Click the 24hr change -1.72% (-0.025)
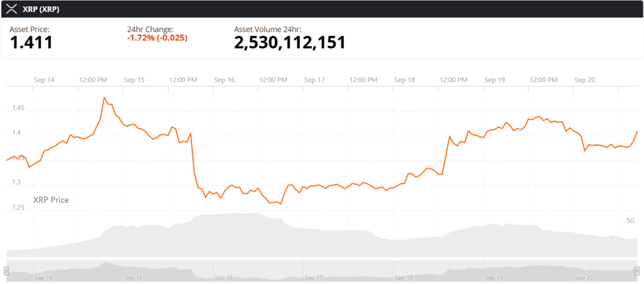 pyautogui.click(x=157, y=38)
